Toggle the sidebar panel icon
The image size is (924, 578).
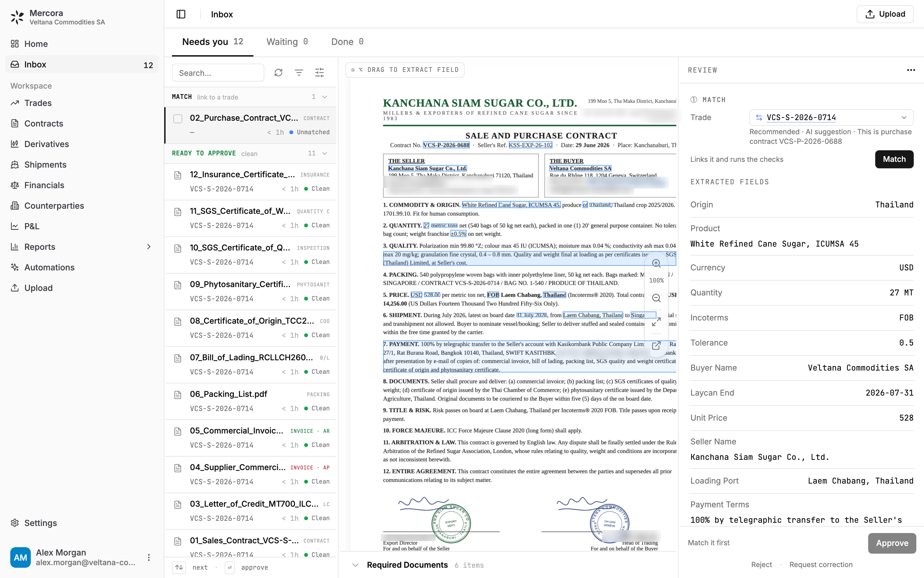point(181,14)
